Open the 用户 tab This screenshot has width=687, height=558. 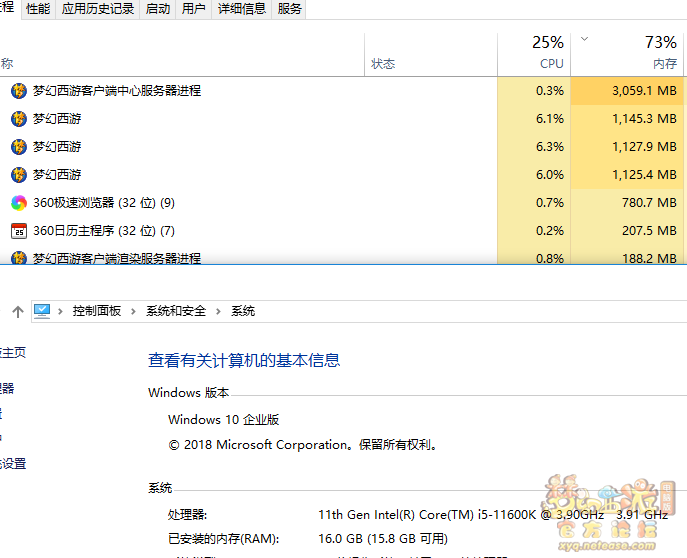(x=194, y=9)
